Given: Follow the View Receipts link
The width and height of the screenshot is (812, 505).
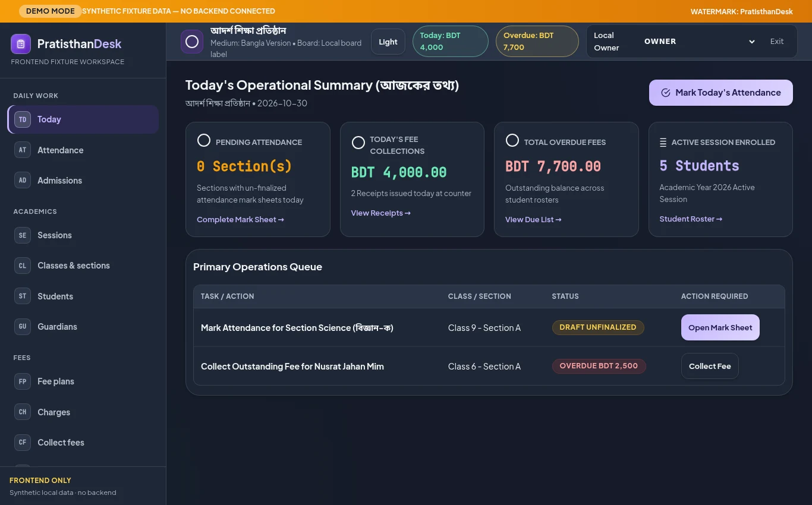Looking at the screenshot, I should (381, 213).
